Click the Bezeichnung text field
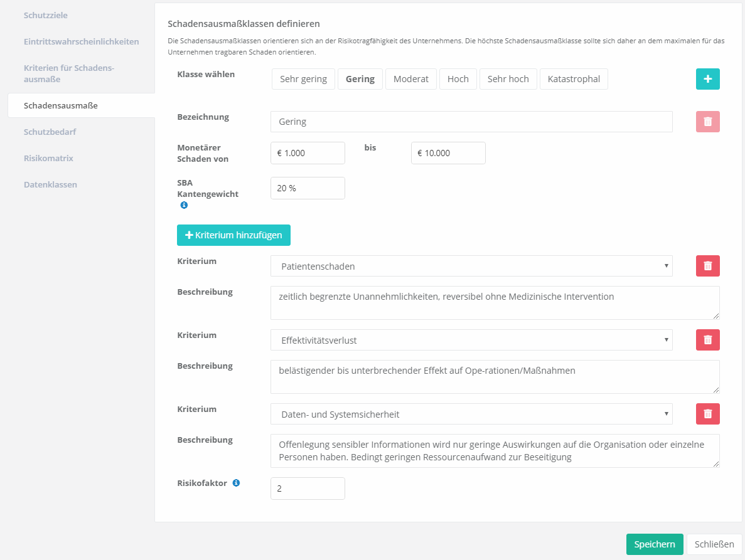This screenshot has width=745, height=560. coord(471,122)
